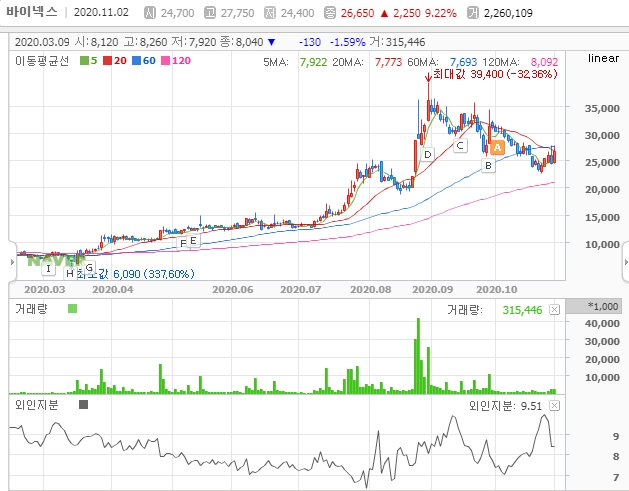Click the 2020.09 axis label
Screen dimensions: 629x491
tap(433, 290)
